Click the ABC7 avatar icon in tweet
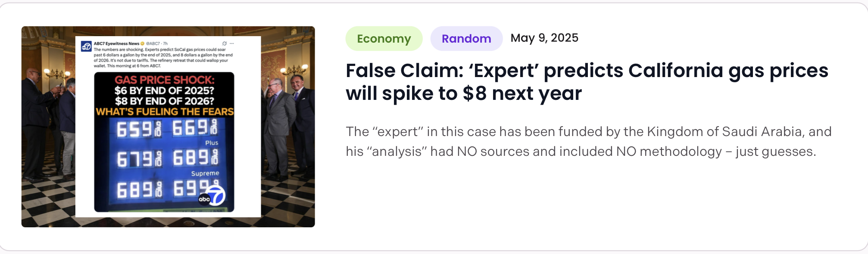Viewport: 868px width, 254px height. coord(86,46)
